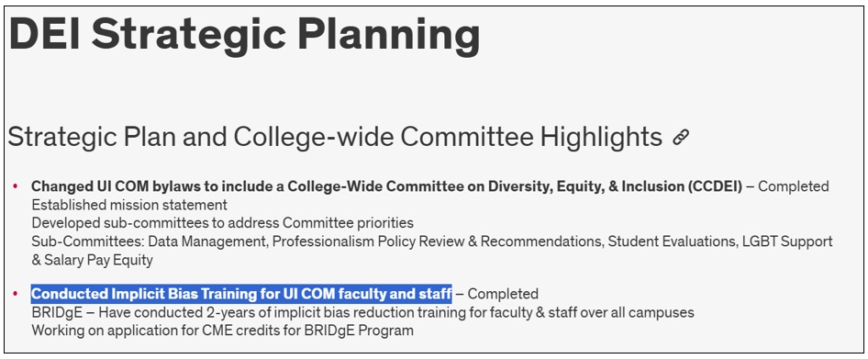Click the BRIDgE – Have conducted 2-years line
Screen dimensions: 868x359
pos(362,312)
